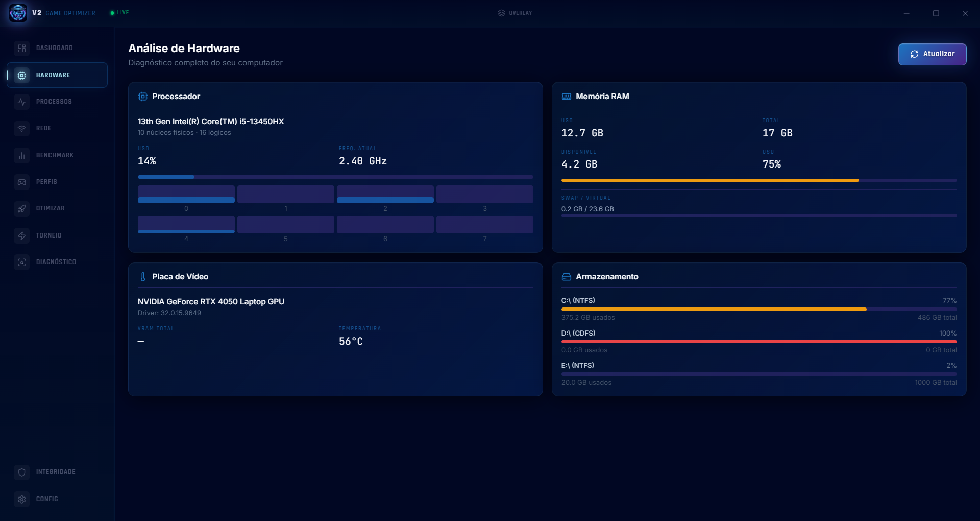This screenshot has width=980, height=521.
Task: Click CPU core 2 usage tile
Action: 385,195
